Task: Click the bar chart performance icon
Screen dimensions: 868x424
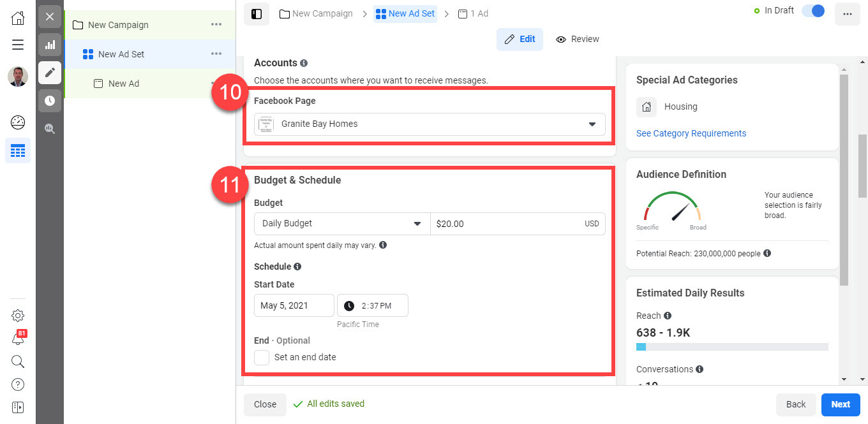Action: pos(50,45)
